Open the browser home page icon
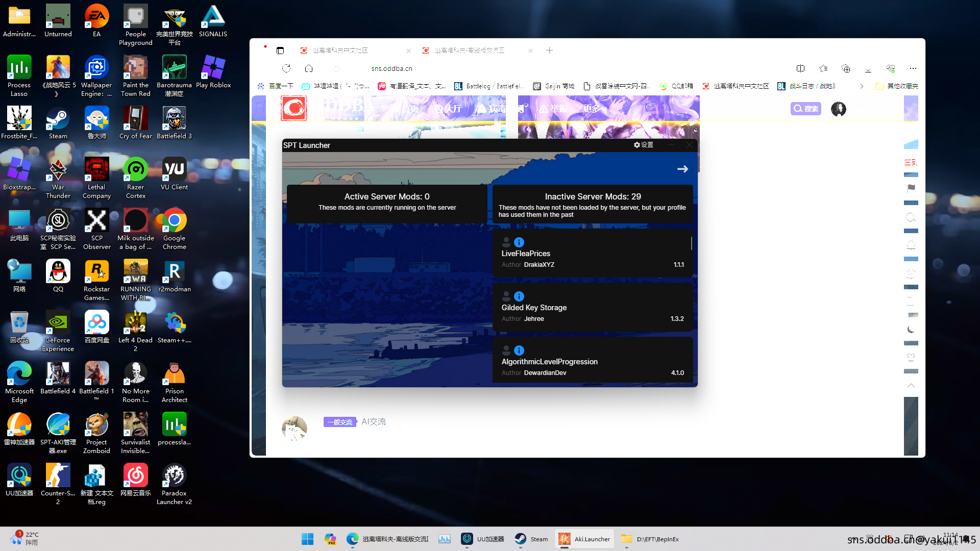 309,68
